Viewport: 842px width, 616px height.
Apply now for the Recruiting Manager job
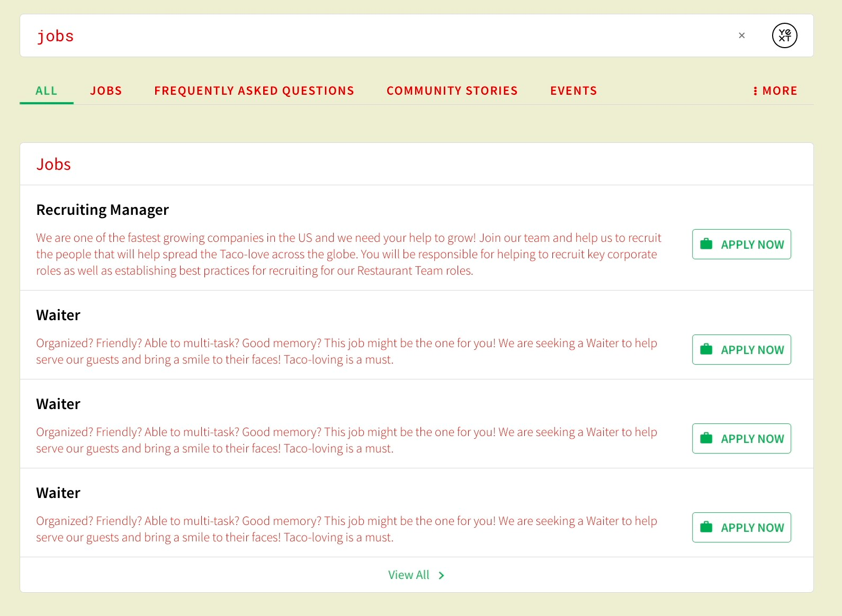click(x=741, y=244)
